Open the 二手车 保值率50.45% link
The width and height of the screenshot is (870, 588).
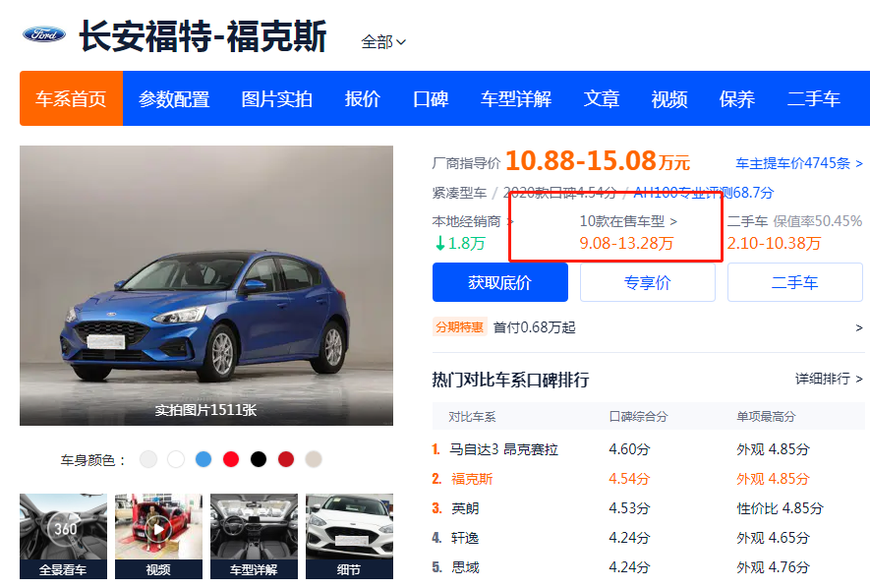pos(794,221)
